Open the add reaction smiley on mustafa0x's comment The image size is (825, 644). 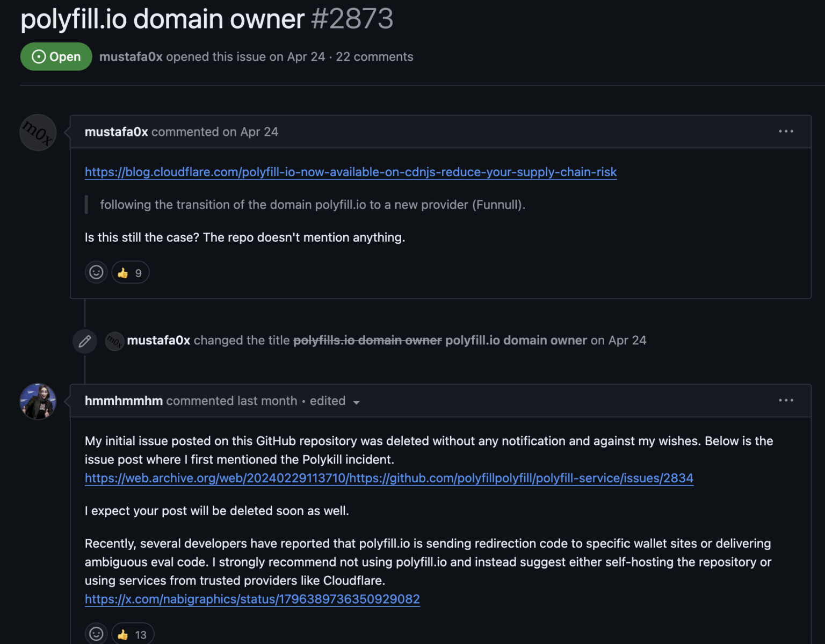coord(96,272)
